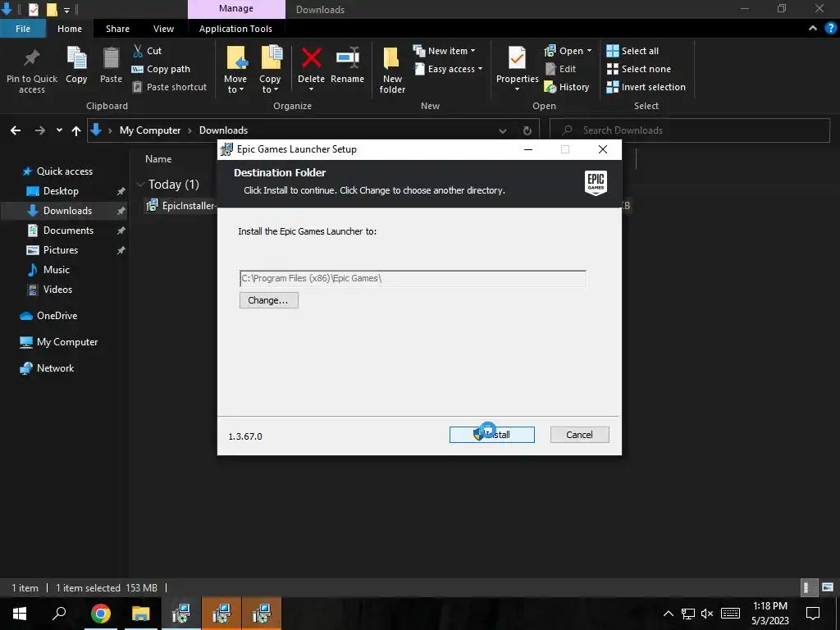The image size is (840, 630).
Task: Click the Manage contextual tab
Action: 236,8
